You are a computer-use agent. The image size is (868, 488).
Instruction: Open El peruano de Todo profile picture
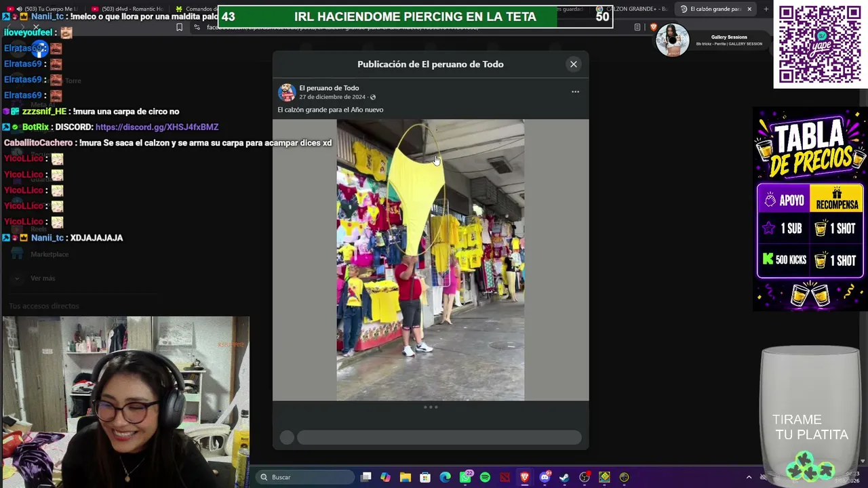pos(287,92)
